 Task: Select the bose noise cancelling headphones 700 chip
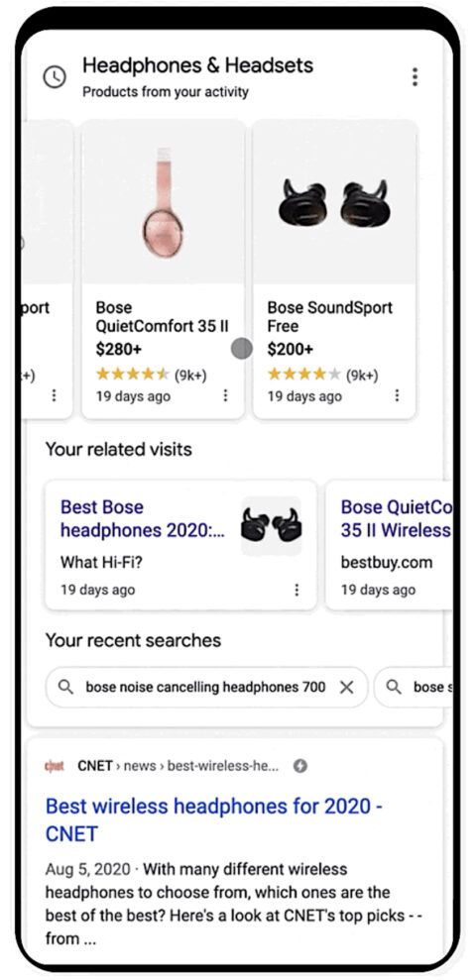tap(206, 688)
